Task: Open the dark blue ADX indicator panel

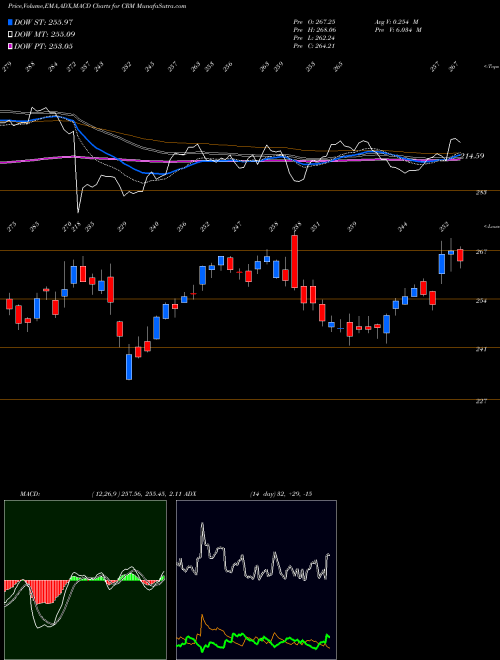Action: click(x=256, y=580)
